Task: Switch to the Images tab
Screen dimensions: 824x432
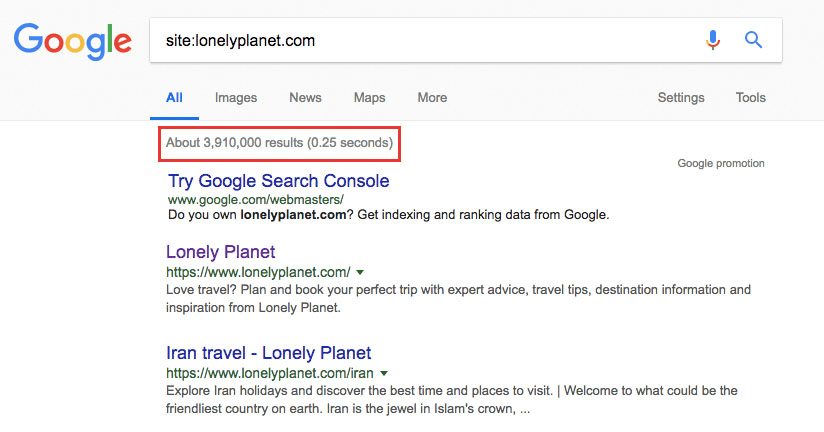Action: 236,98
